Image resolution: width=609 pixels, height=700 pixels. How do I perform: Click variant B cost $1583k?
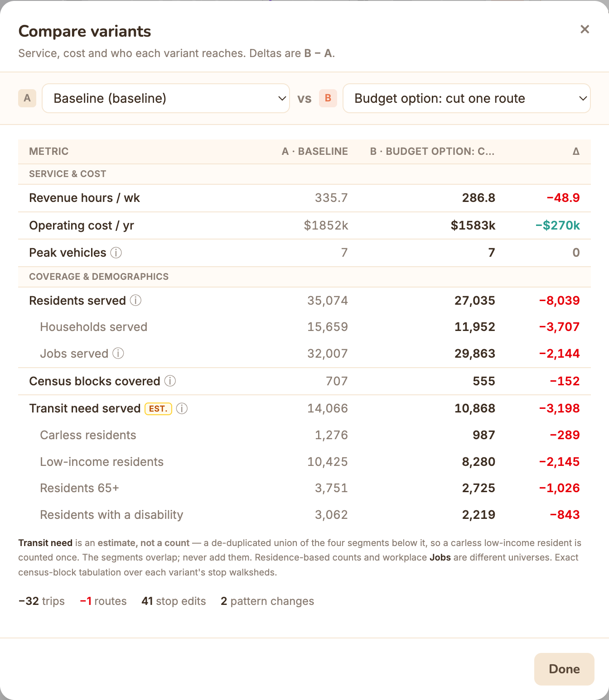[x=473, y=225]
